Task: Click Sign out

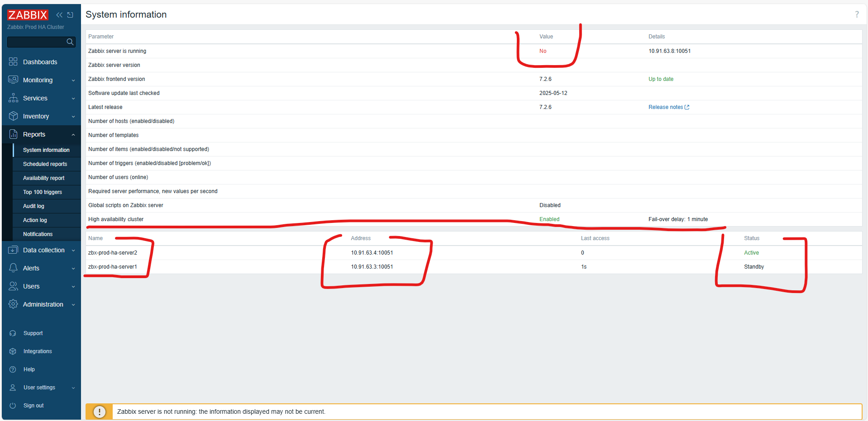Action: click(33, 406)
